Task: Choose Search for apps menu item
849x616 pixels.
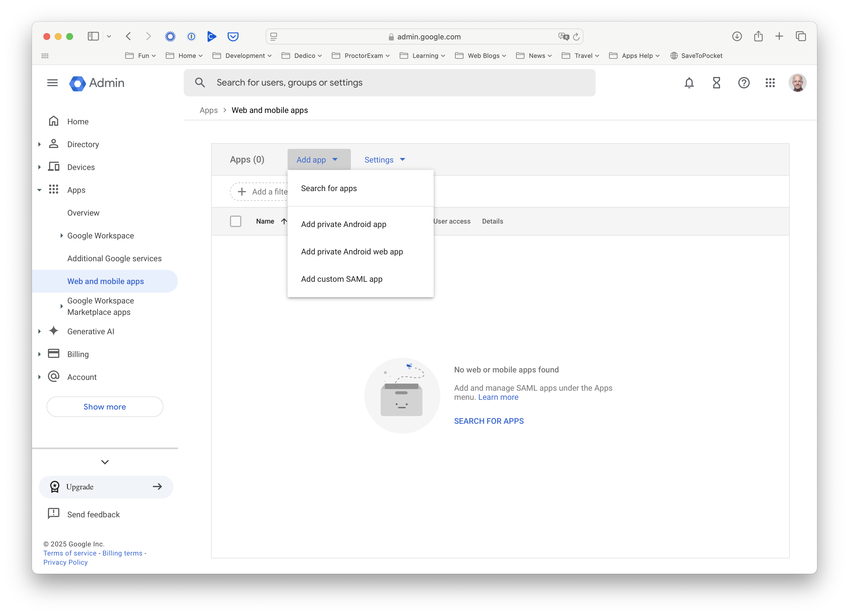Action: 361,188
